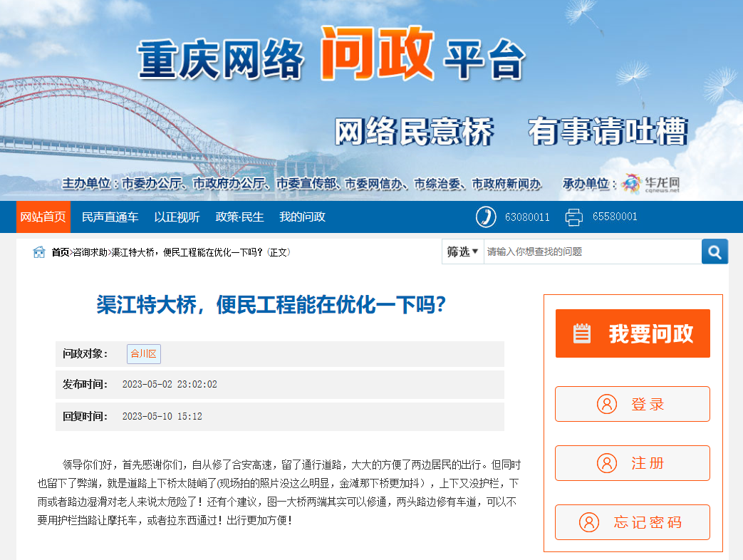Screen dimensions: 743x560
Task: Click the home icon in breadcrumb
Action: coord(39,252)
